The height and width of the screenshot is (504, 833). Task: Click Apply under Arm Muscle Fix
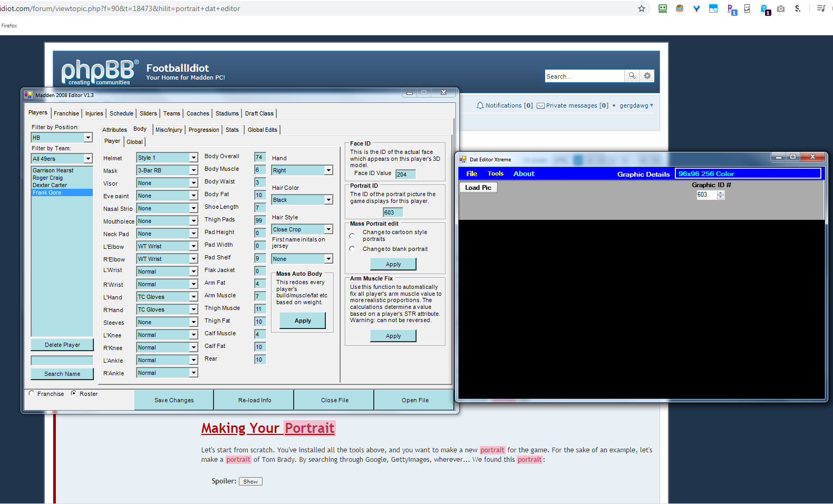(x=393, y=336)
